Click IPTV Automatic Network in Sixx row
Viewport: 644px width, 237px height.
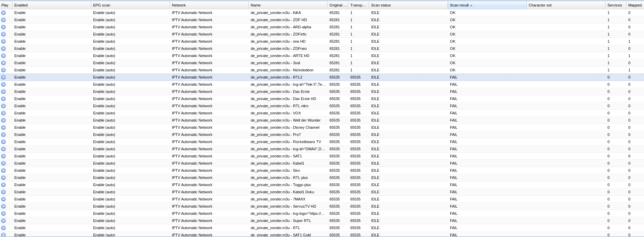coord(209,170)
